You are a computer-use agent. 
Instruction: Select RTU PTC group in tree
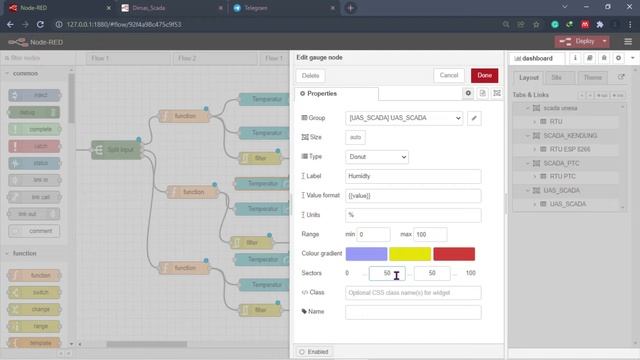click(x=562, y=176)
